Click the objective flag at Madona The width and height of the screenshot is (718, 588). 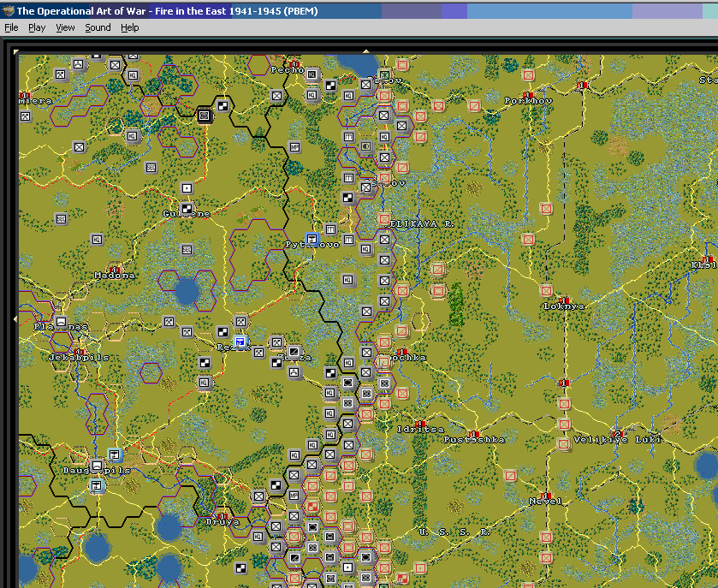(x=115, y=270)
